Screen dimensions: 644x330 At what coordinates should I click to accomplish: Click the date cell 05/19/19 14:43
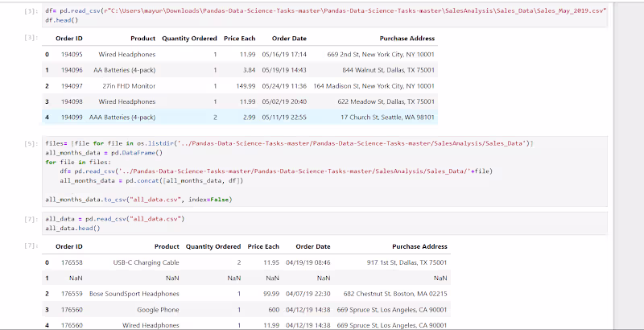click(x=284, y=70)
